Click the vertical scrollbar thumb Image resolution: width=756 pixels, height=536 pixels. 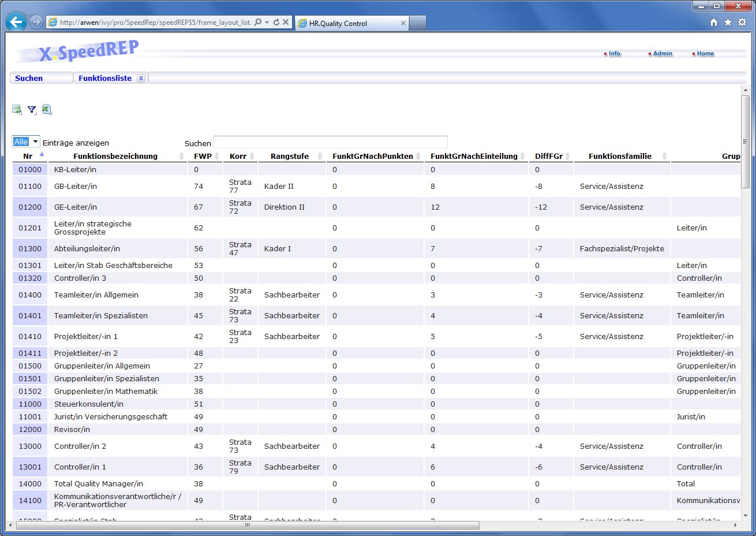pos(745,142)
